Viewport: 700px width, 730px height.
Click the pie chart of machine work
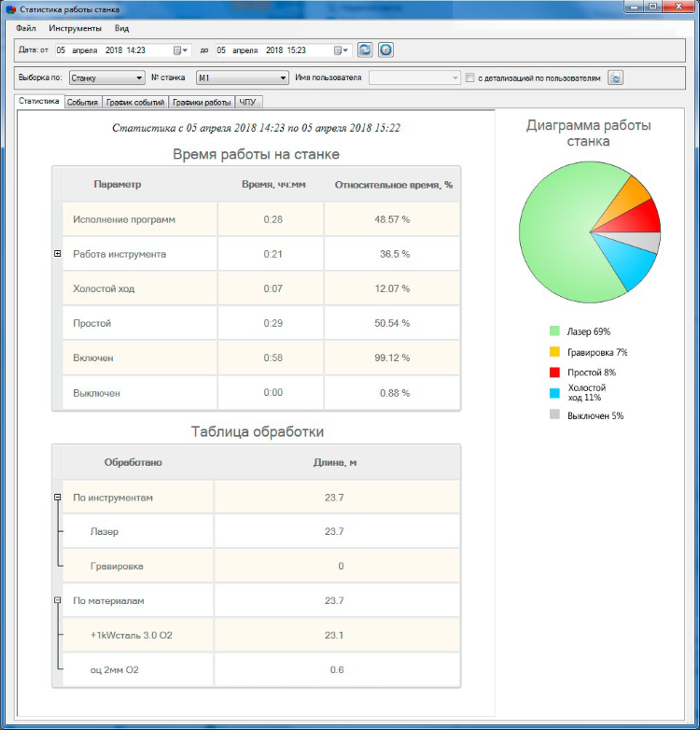tap(590, 232)
